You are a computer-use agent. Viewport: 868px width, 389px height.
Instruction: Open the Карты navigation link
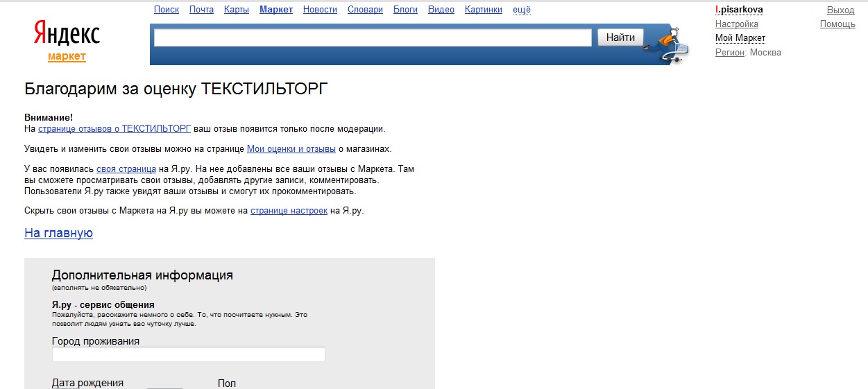(x=237, y=10)
